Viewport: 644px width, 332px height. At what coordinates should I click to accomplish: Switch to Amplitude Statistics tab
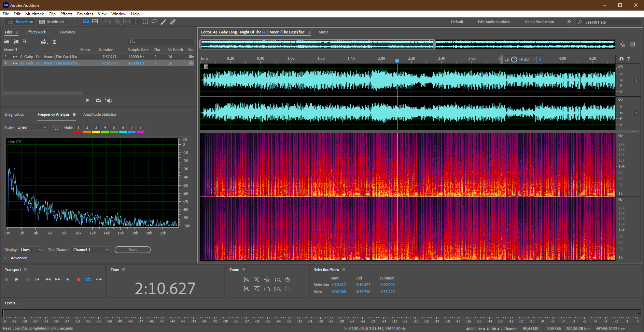100,114
